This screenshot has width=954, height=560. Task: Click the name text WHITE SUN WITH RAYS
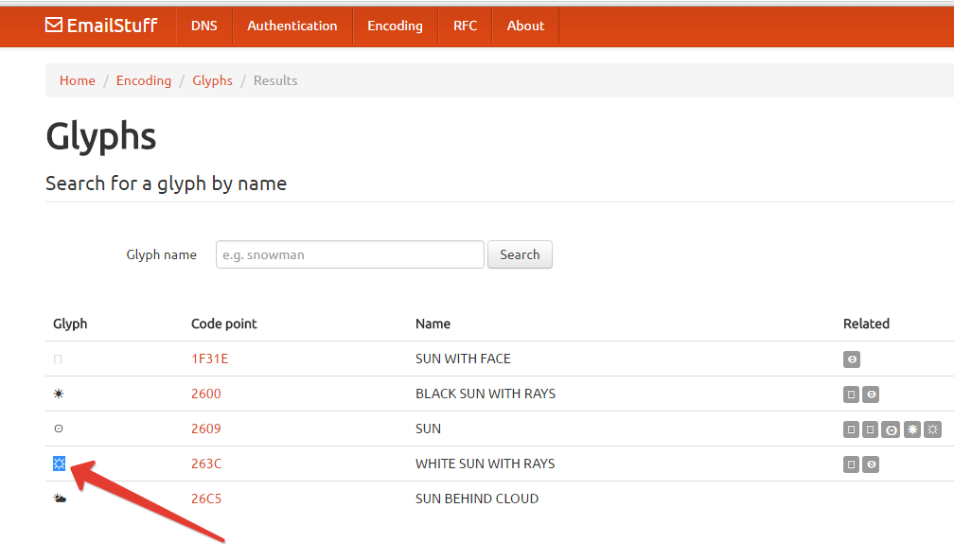pos(485,464)
